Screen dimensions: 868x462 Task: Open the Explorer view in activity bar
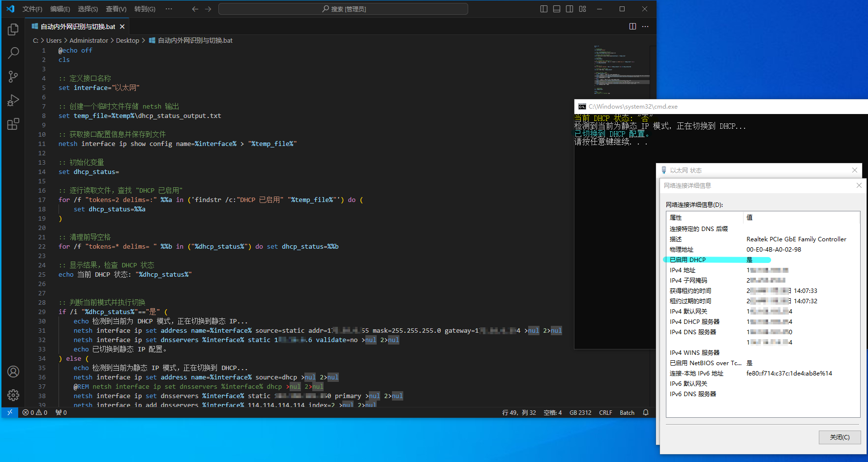pyautogui.click(x=13, y=29)
